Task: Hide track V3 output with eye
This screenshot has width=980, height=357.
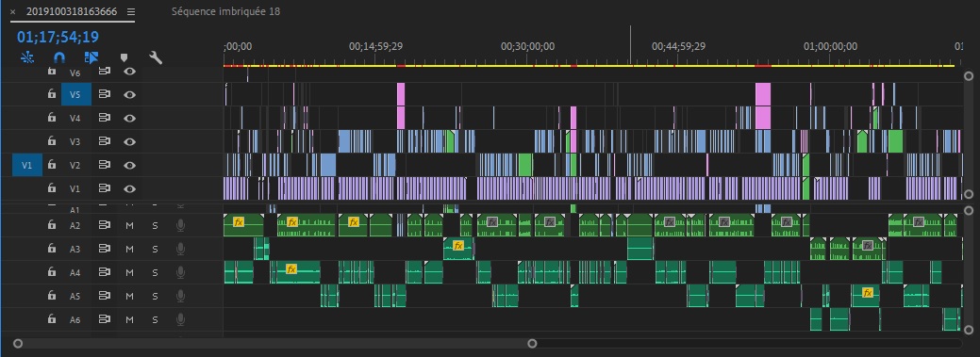Action: [x=129, y=141]
